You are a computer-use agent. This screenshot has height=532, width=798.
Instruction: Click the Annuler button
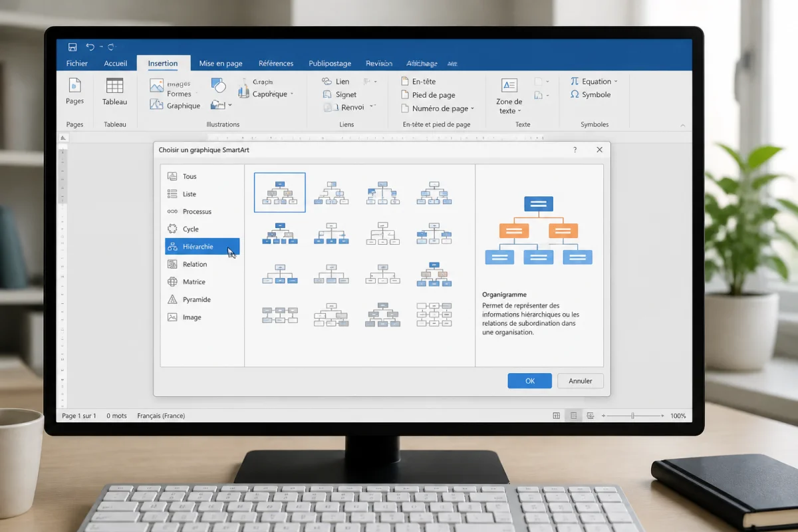tap(580, 381)
